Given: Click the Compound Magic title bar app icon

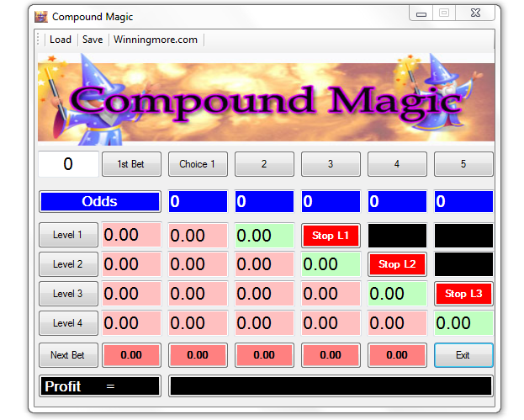Looking at the screenshot, I should (x=41, y=17).
